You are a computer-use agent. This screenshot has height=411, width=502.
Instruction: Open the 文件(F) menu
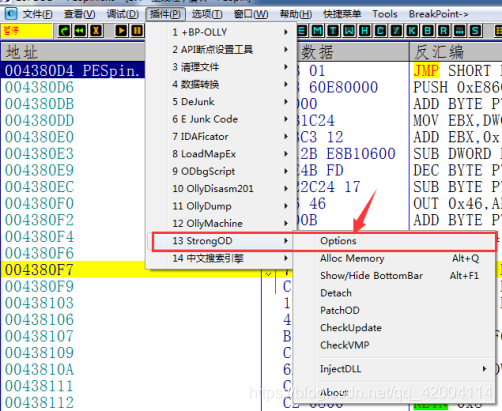38,14
